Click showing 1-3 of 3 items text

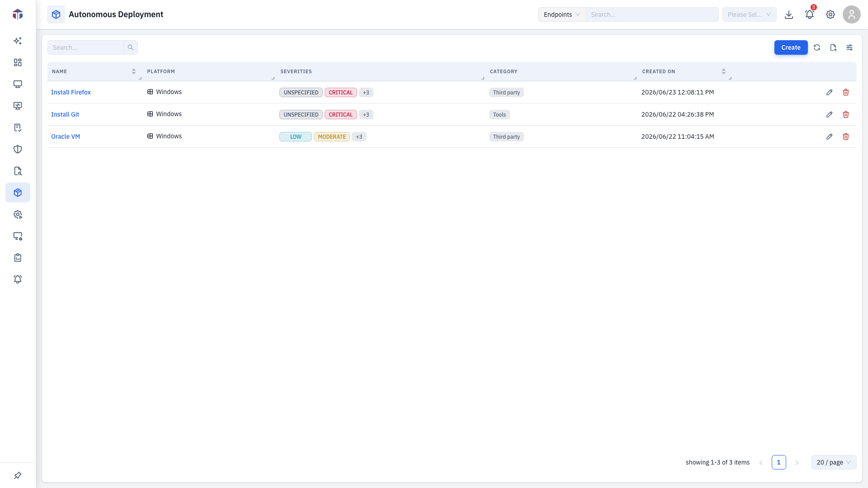(717, 462)
